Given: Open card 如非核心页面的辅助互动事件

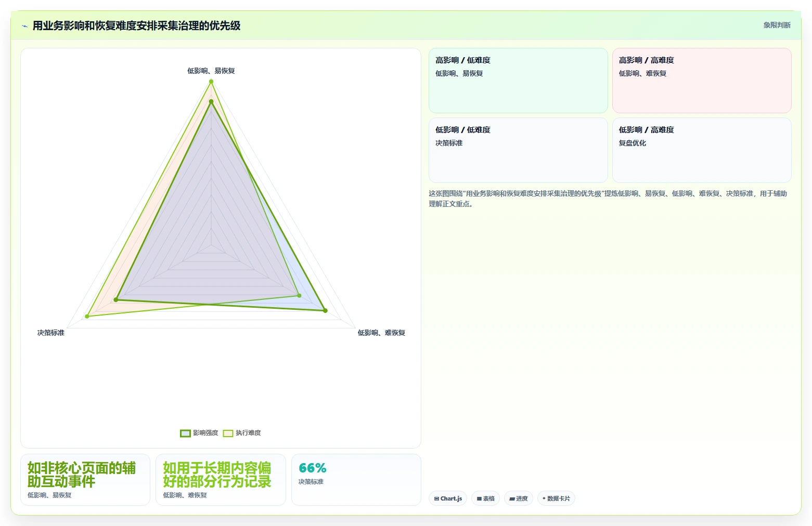Looking at the screenshot, I should coord(85,480).
